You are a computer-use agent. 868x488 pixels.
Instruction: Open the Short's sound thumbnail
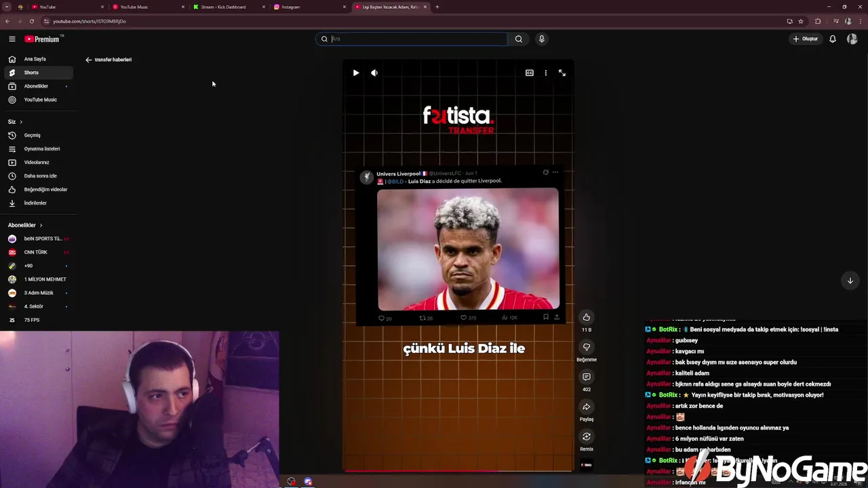(x=587, y=465)
